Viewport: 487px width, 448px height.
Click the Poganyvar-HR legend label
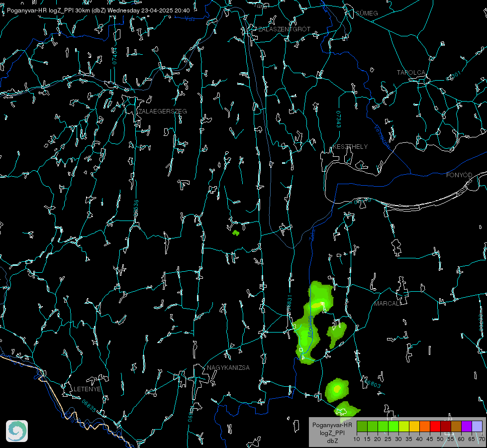point(332,425)
